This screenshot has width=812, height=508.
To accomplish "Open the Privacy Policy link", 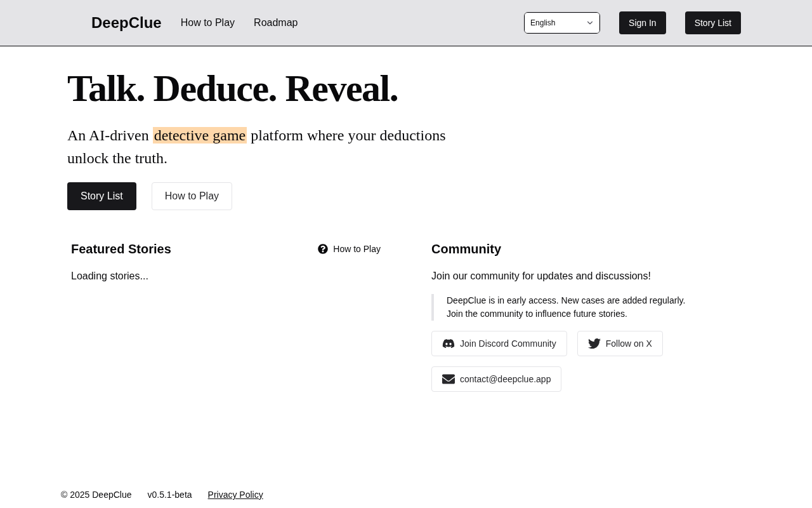I will click(x=235, y=495).
